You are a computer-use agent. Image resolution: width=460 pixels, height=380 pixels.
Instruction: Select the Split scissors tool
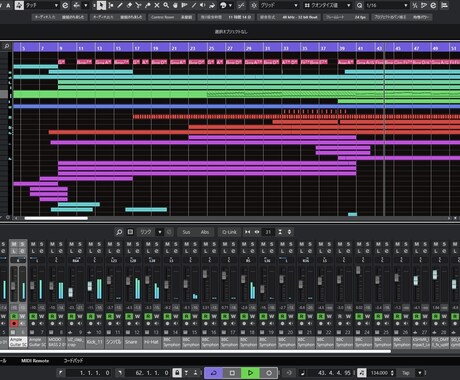138,5
